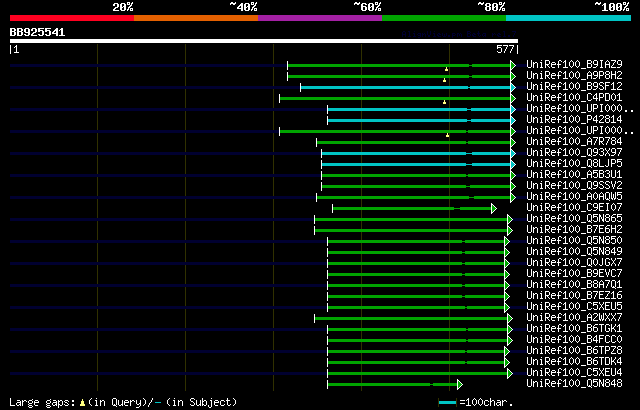Click the arrowhead ending the C9EI07 alignment
640x410 pixels.
pyautogui.click(x=494, y=208)
